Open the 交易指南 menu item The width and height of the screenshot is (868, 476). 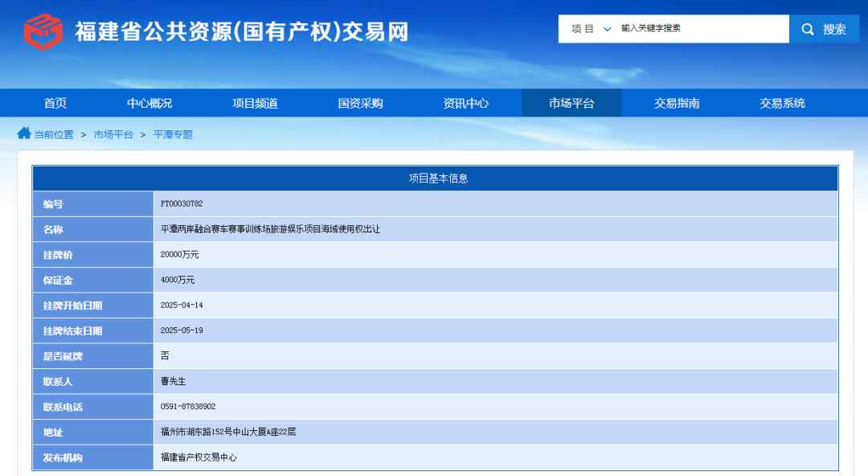pos(677,103)
